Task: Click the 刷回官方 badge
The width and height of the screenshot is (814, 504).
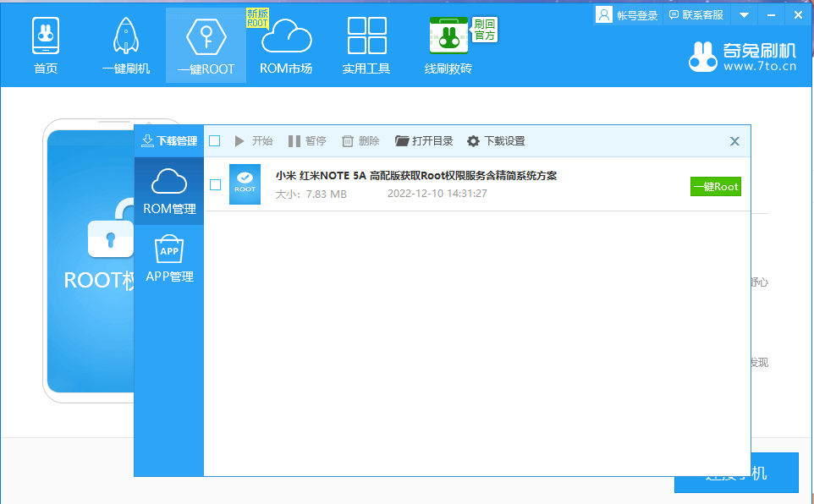Action: [484, 30]
